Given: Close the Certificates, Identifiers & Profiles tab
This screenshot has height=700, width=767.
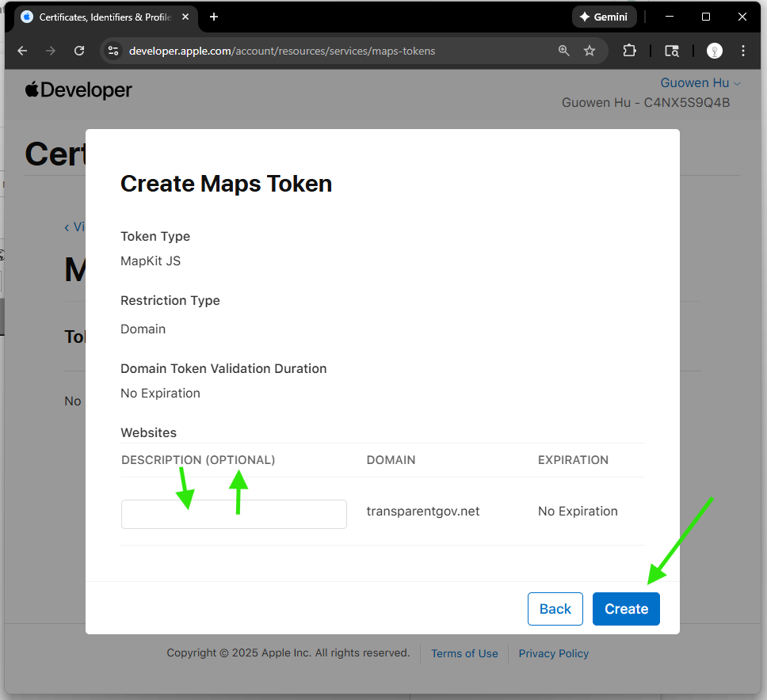Looking at the screenshot, I should click(x=188, y=17).
